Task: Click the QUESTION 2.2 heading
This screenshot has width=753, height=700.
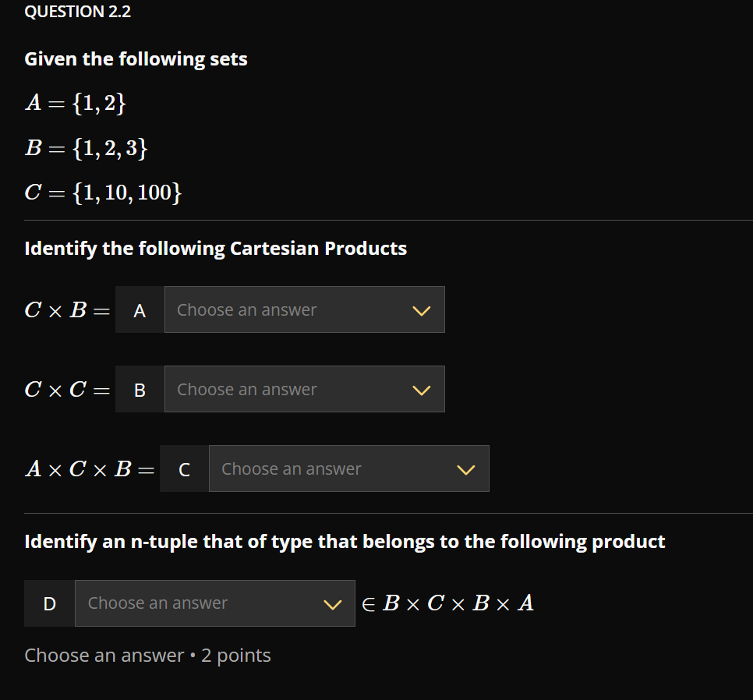Action: click(x=77, y=12)
